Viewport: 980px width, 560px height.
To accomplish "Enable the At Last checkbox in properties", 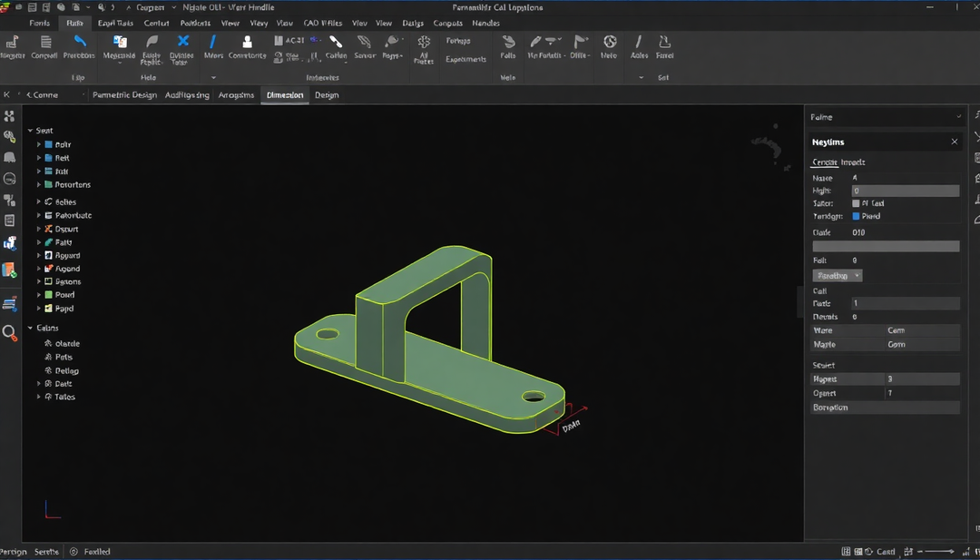I will tap(855, 203).
